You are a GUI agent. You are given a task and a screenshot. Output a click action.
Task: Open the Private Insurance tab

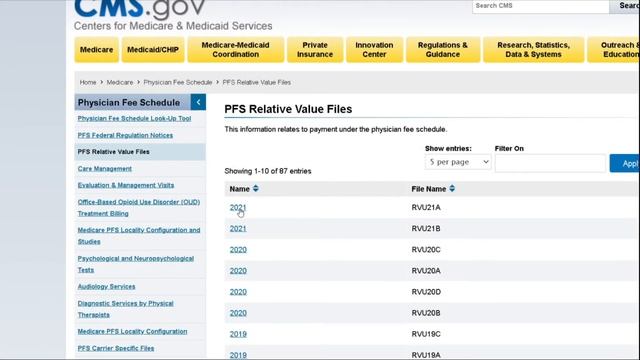(x=315, y=50)
